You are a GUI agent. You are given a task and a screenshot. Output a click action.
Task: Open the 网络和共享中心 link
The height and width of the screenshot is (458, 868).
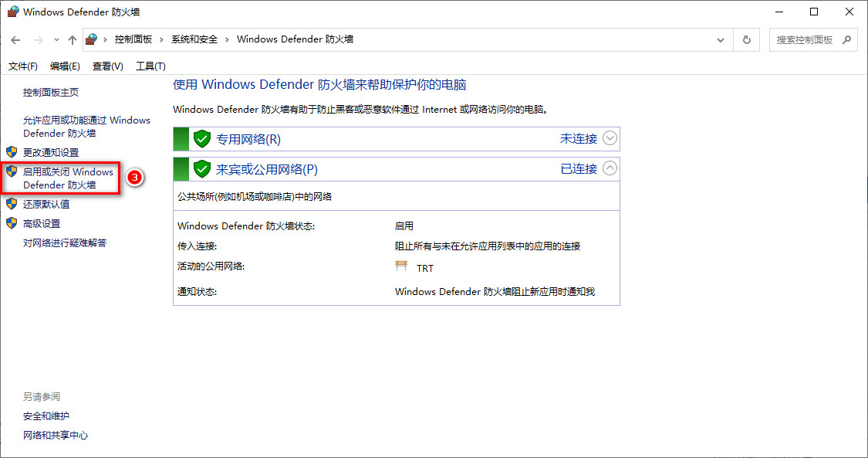pos(56,436)
